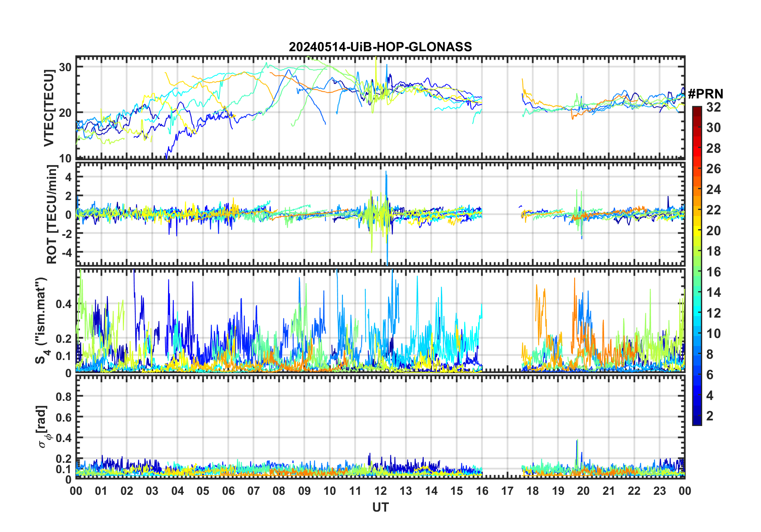Click the VTEC[TECU] axis label
The image size is (761, 532).
49,108
